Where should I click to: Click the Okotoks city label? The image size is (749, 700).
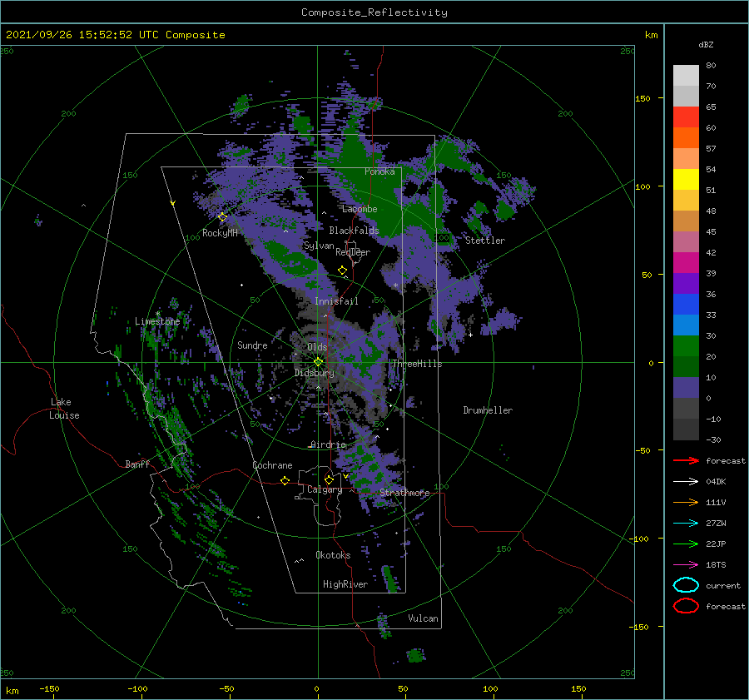click(x=334, y=555)
